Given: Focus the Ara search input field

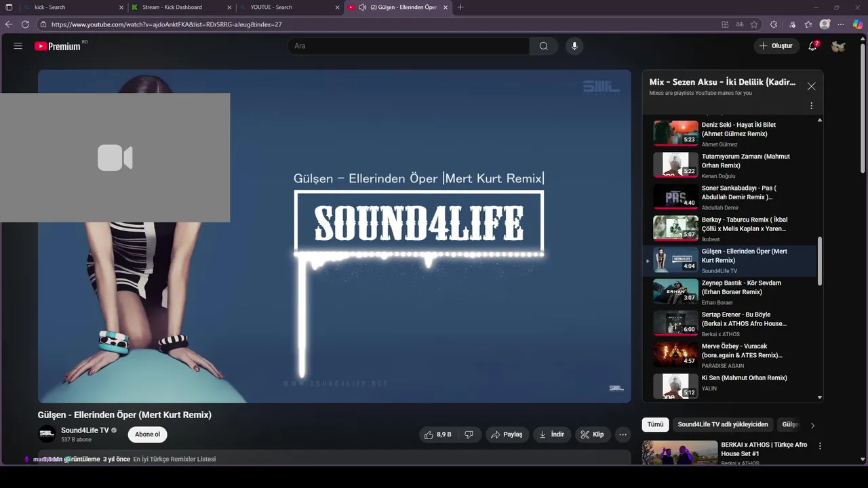Looking at the screenshot, I should coord(409,46).
